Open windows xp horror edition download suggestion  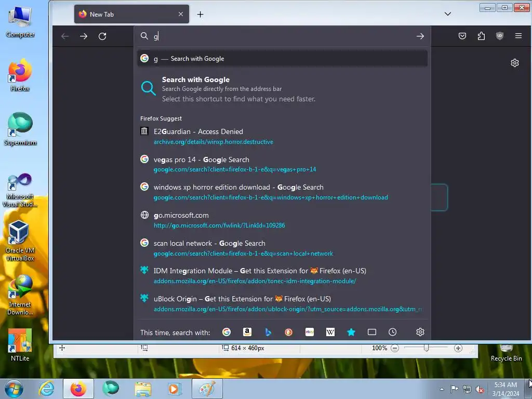coord(282,192)
